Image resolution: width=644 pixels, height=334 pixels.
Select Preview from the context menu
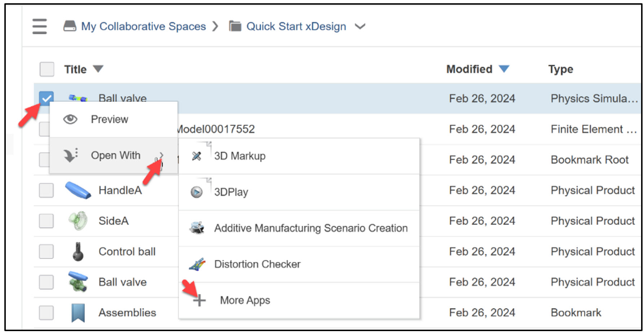[x=109, y=119]
